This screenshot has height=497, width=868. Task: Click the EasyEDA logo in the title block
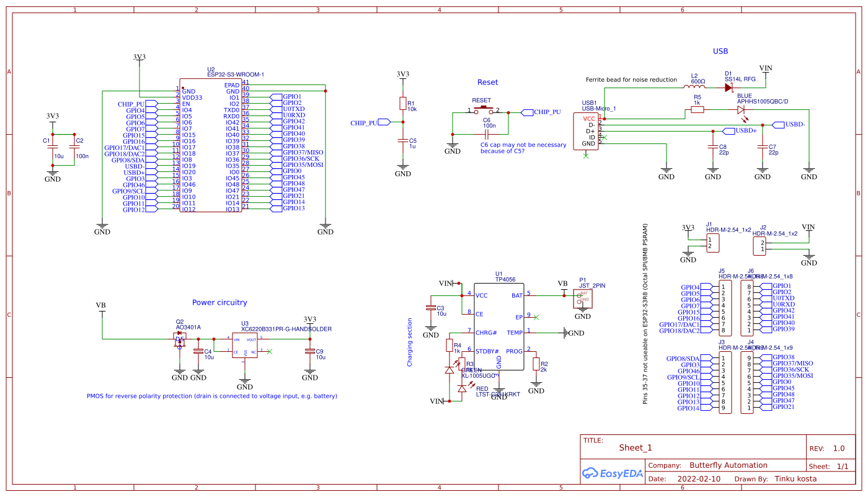click(x=613, y=472)
